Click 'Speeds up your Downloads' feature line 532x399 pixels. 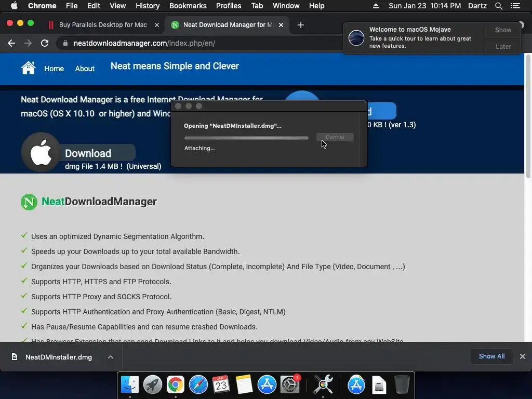tap(136, 251)
